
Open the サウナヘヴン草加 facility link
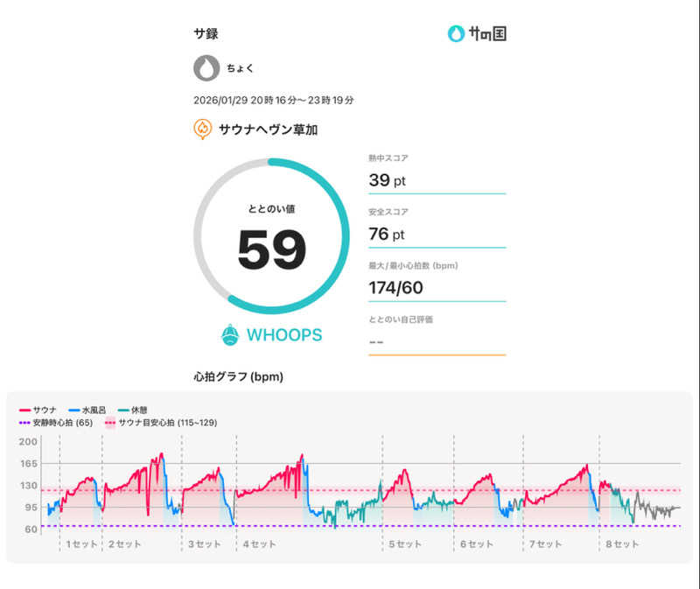coord(267,130)
